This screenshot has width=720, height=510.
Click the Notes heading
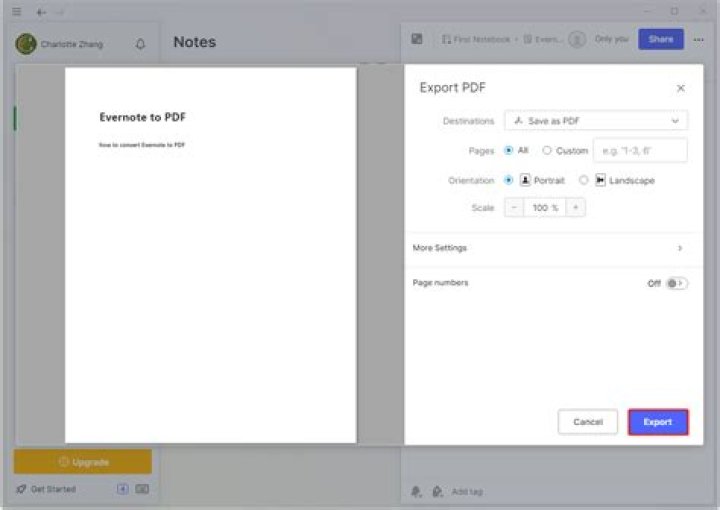pos(195,42)
